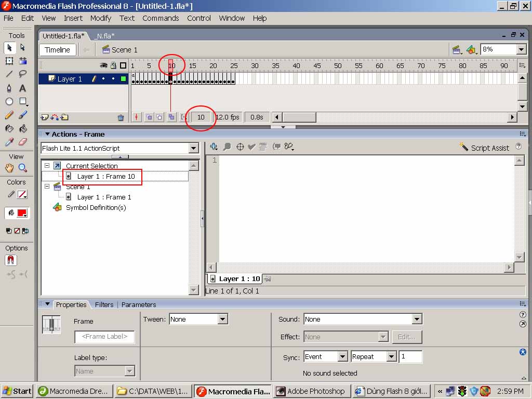The height and width of the screenshot is (399, 532).
Task: Collapse the Scene 1 tree node
Action: pyautogui.click(x=47, y=187)
